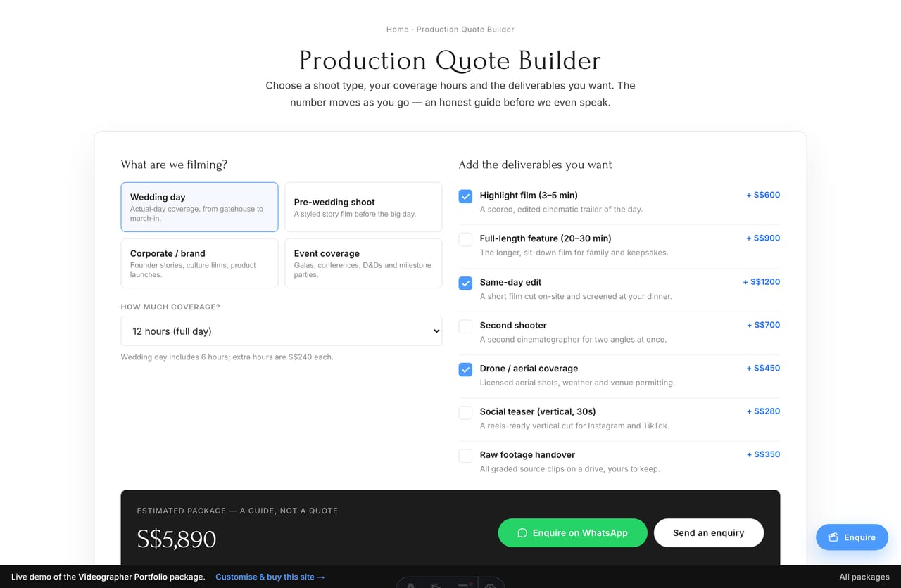The image size is (901, 588).
Task: Click 'All graded source clips on a drive' description
Action: (x=570, y=469)
